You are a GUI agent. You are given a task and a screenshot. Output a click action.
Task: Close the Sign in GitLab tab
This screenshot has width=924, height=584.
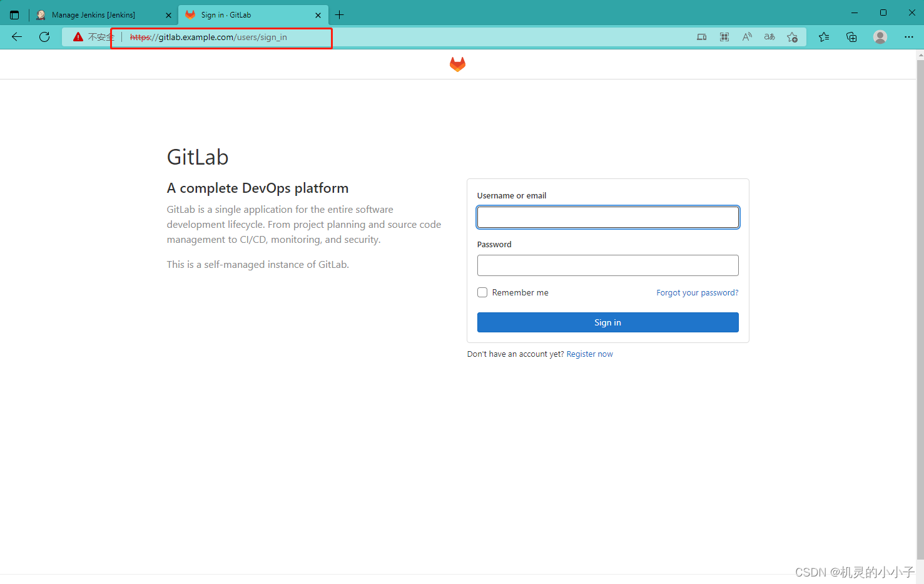point(318,15)
